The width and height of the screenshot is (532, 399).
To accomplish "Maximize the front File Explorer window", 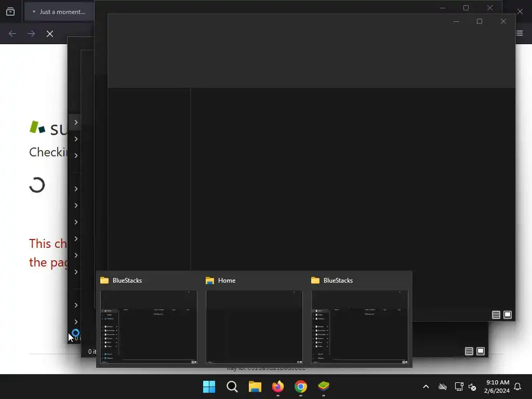I will click(x=480, y=21).
